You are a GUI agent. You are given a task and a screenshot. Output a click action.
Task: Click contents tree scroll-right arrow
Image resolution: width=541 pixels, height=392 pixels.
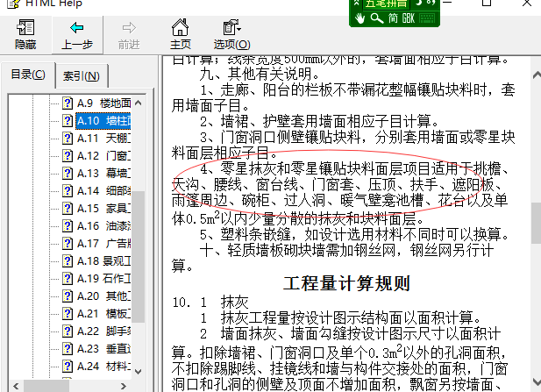[x=124, y=386]
